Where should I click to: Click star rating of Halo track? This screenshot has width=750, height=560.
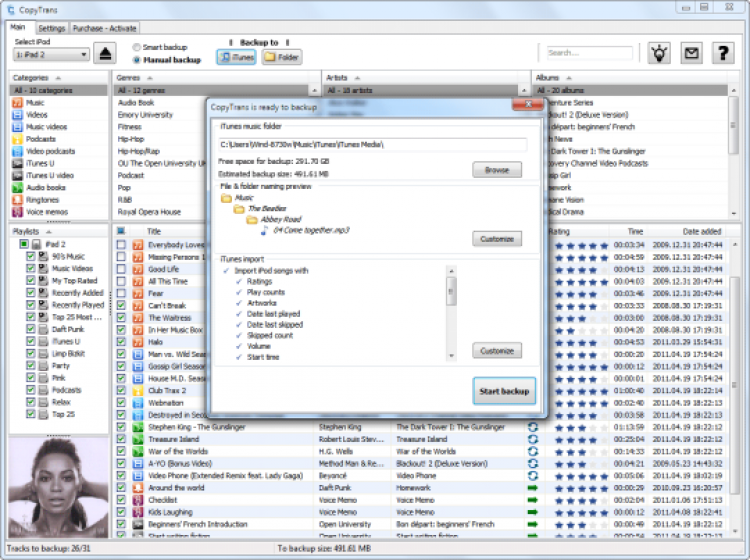pos(581,342)
